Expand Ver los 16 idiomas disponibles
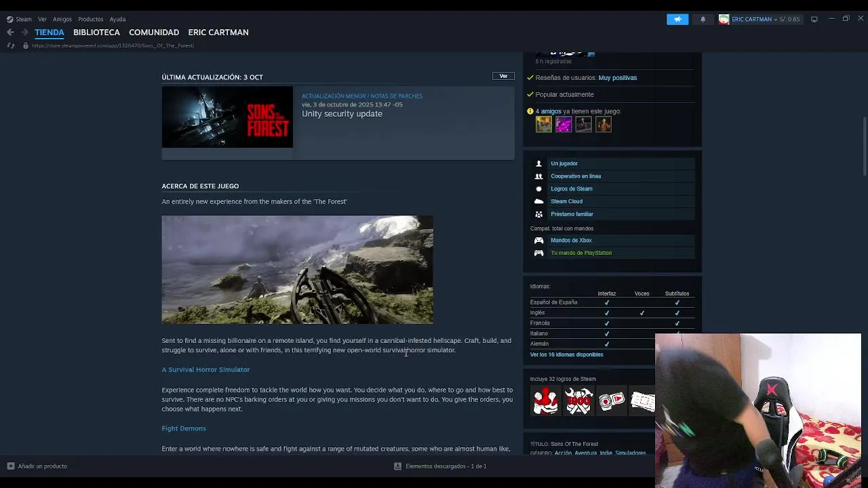The height and width of the screenshot is (488, 868). click(566, 354)
